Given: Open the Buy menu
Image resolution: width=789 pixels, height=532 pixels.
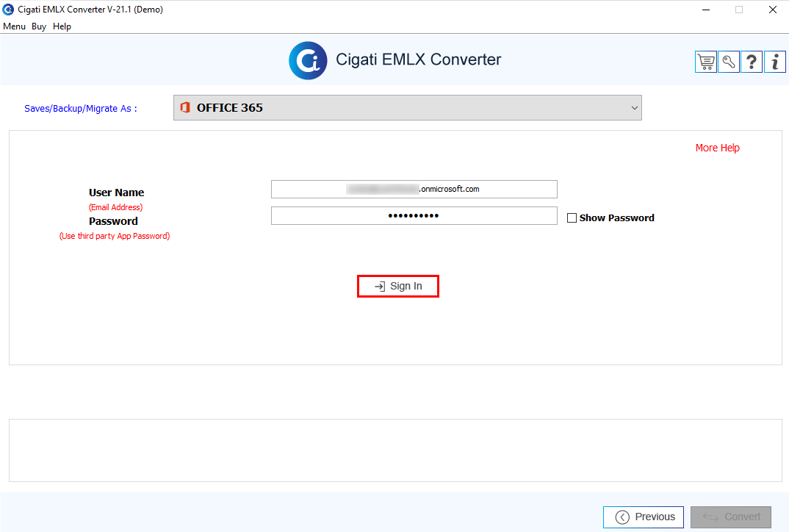Looking at the screenshot, I should click(39, 26).
